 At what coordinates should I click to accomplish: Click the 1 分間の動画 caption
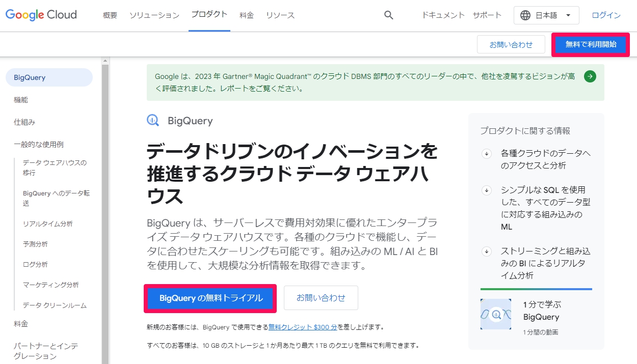[x=541, y=332]
